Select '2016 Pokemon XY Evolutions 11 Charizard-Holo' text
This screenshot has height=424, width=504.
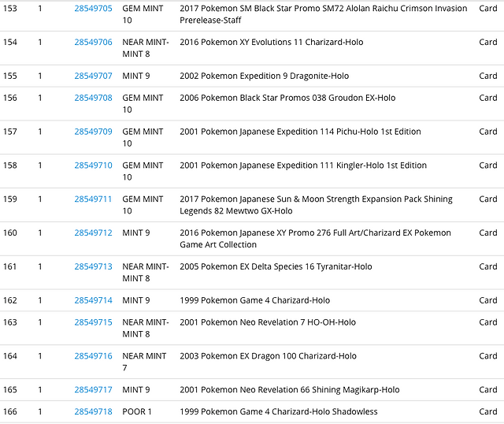[x=272, y=42]
